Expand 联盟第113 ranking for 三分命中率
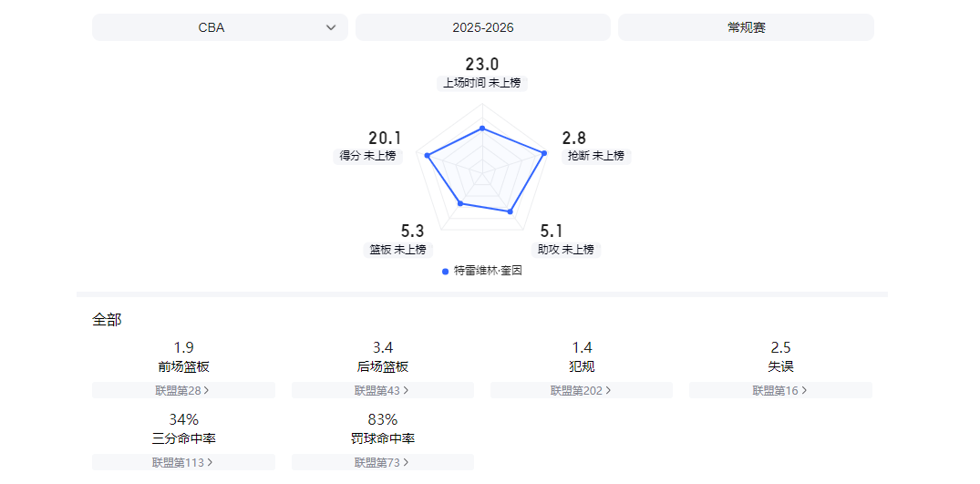 (182, 462)
